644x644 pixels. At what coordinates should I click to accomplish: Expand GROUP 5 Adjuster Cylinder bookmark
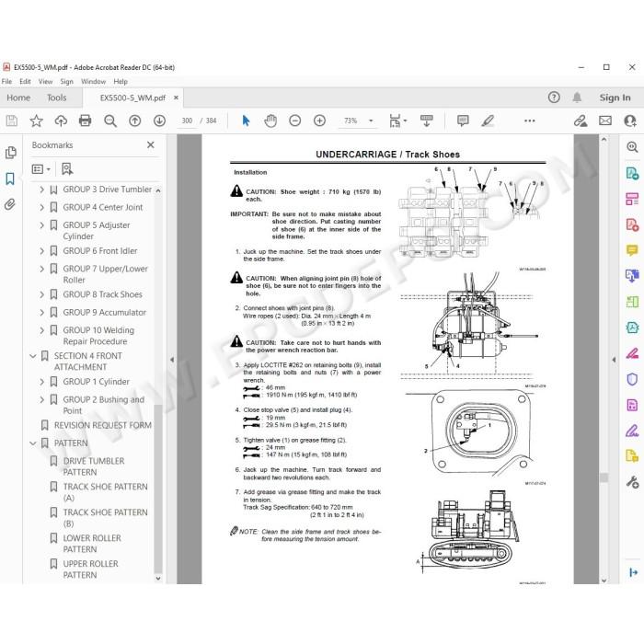pyautogui.click(x=41, y=225)
